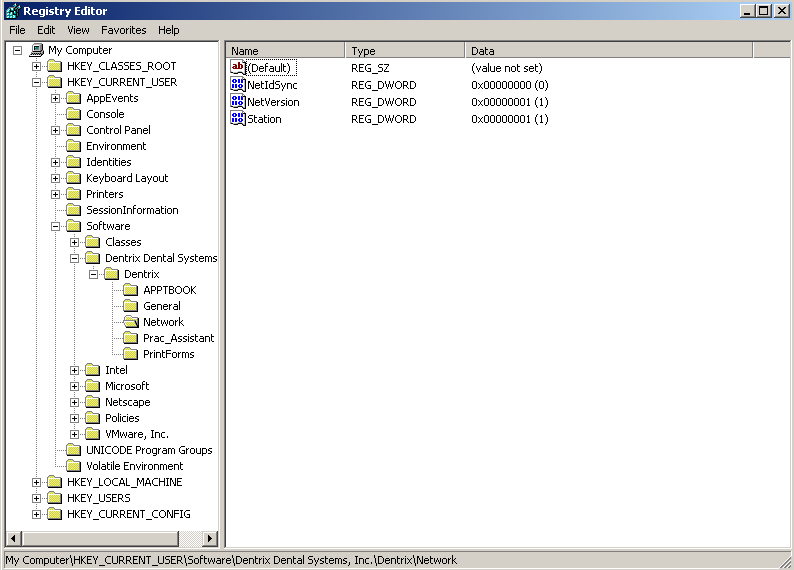The image size is (794, 570).
Task: Collapse the Dentrix subkey
Action: [x=94, y=274]
